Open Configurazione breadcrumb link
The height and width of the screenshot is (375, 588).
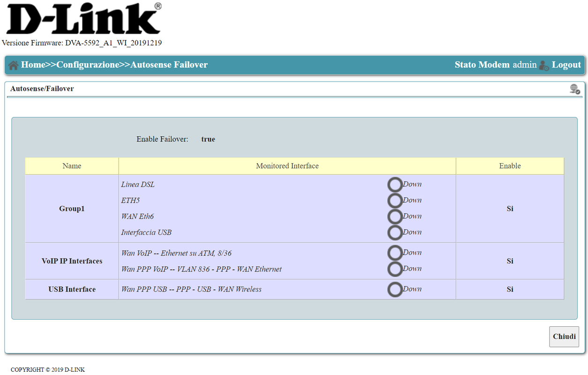coord(88,65)
